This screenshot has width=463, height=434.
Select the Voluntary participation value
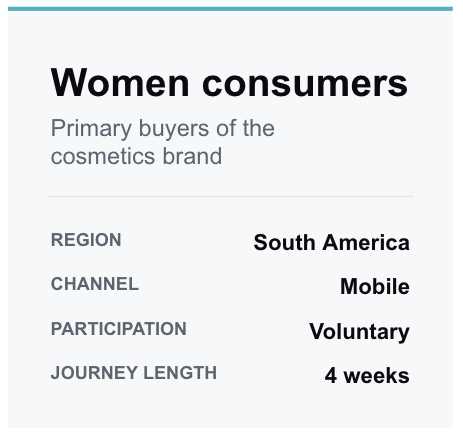[x=359, y=332]
